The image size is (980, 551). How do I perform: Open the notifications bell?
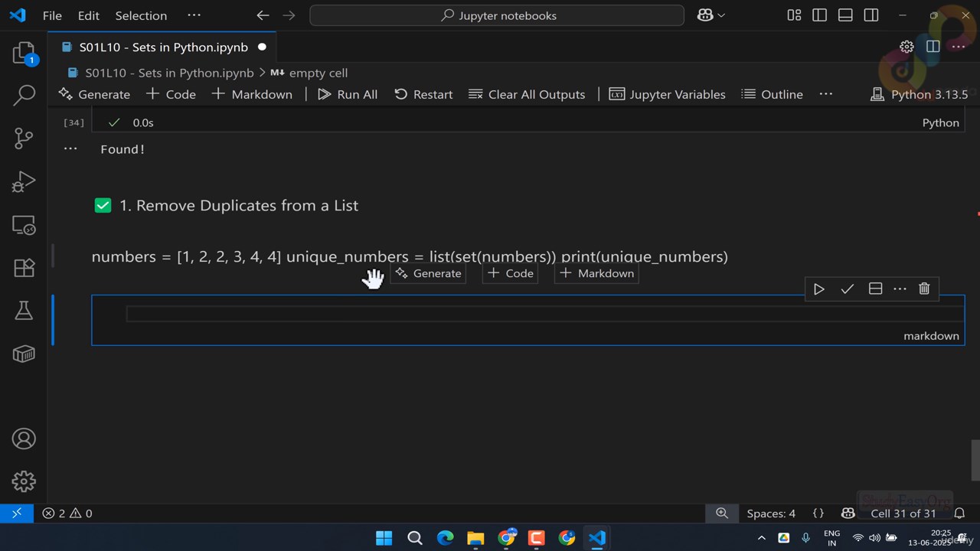click(959, 514)
